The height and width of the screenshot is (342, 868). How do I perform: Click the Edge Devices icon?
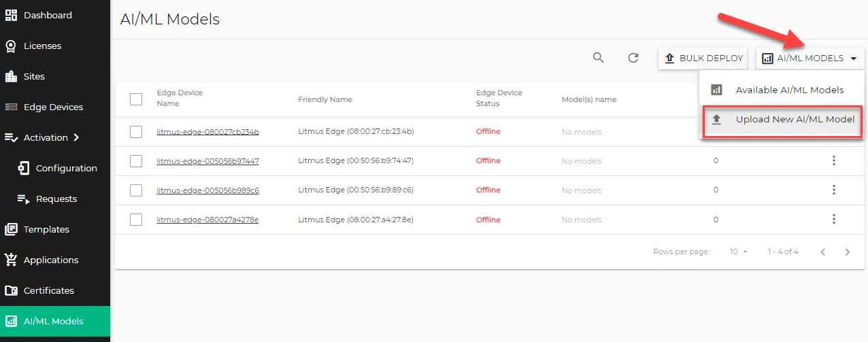(11, 107)
